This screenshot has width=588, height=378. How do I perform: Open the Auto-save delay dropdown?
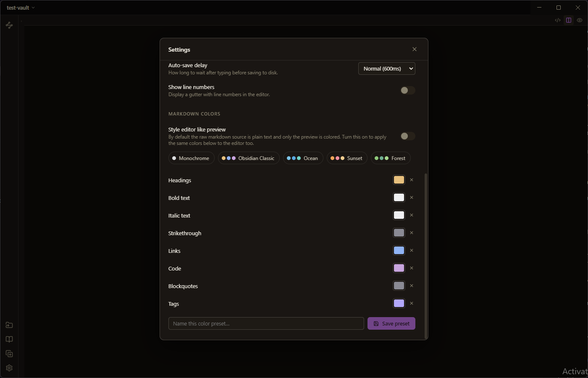pyautogui.click(x=387, y=68)
